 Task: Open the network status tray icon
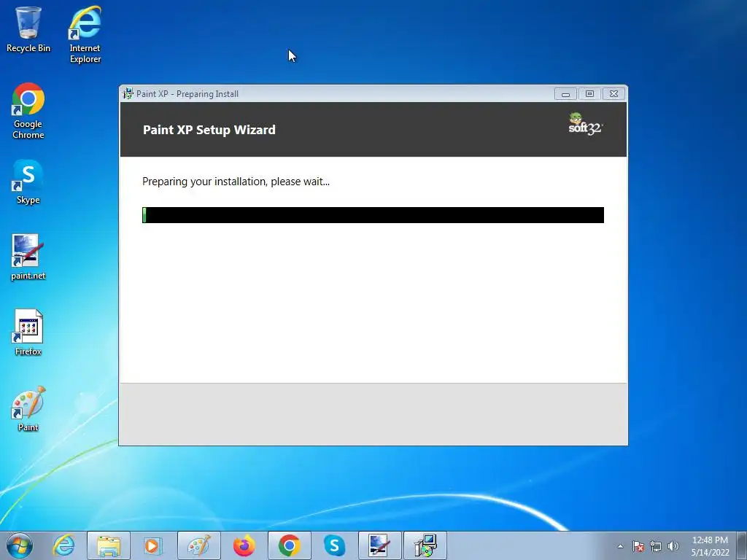tap(656, 546)
